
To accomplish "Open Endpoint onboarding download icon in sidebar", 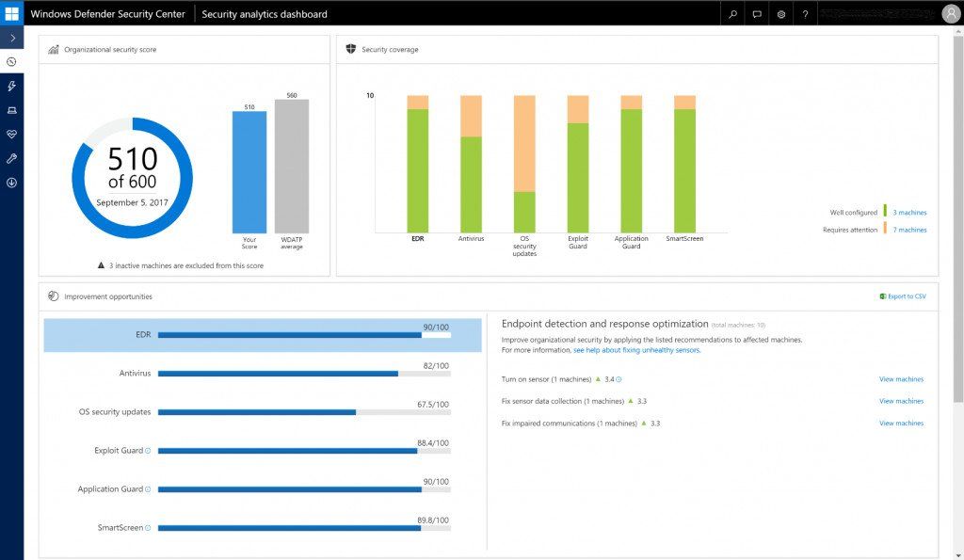I will 11,183.
